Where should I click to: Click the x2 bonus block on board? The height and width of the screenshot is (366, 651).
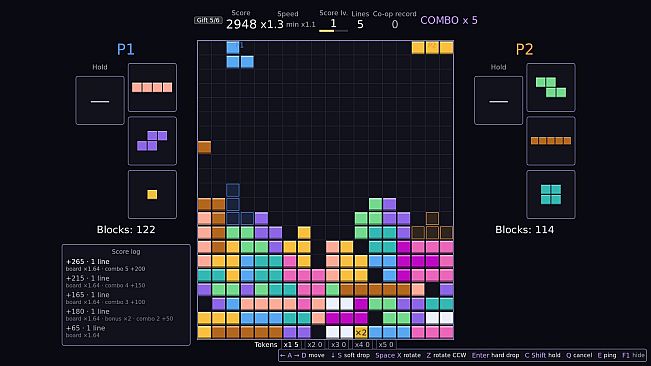tap(361, 332)
